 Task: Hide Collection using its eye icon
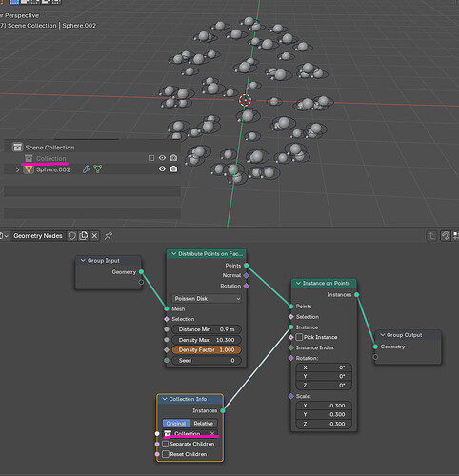pyautogui.click(x=162, y=158)
